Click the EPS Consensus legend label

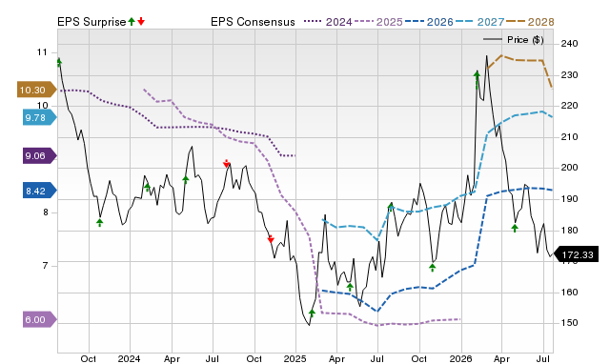(253, 22)
